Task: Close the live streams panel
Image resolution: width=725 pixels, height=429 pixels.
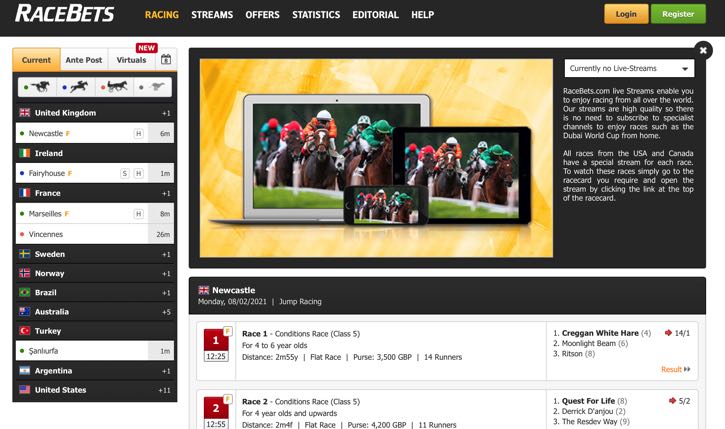Action: point(703,50)
